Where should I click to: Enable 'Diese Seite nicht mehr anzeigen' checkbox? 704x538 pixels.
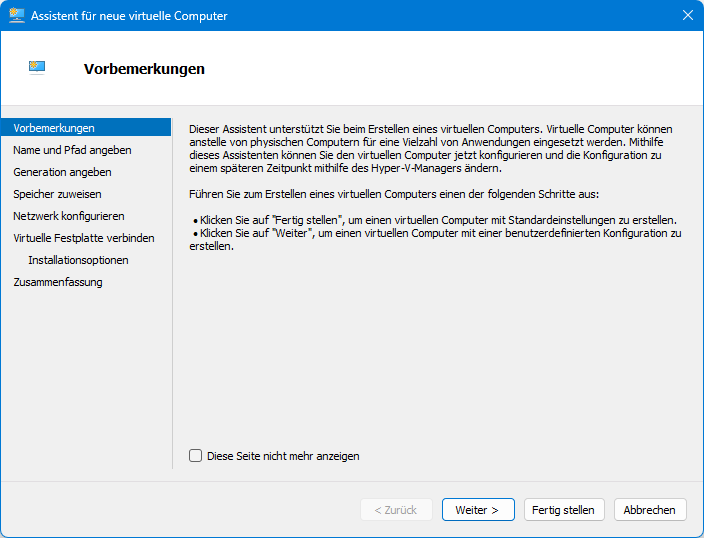[x=196, y=456]
